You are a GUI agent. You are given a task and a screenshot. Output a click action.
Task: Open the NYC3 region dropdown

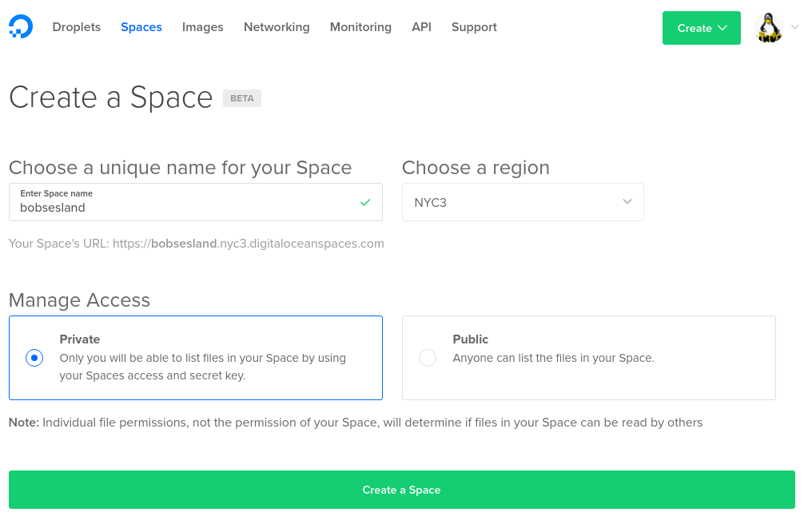click(x=523, y=202)
